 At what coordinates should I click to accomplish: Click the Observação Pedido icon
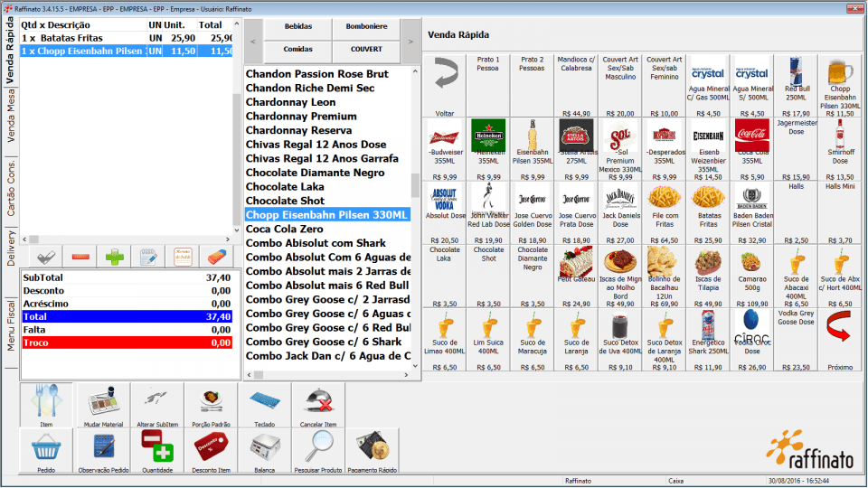[x=103, y=450]
